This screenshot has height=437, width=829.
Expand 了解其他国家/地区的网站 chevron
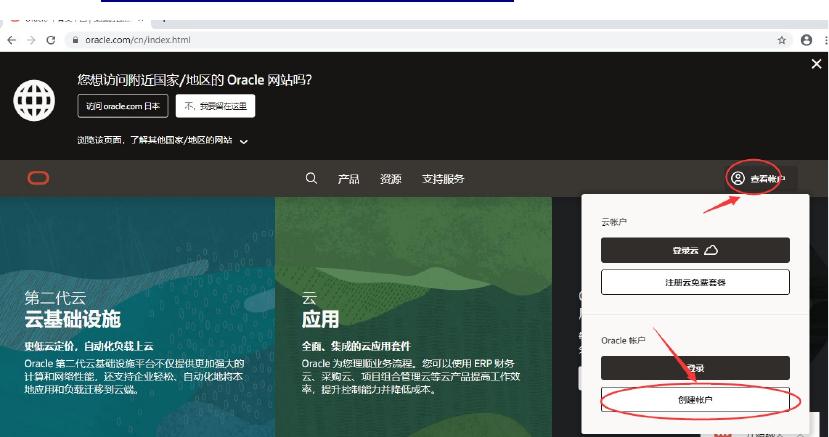[244, 141]
